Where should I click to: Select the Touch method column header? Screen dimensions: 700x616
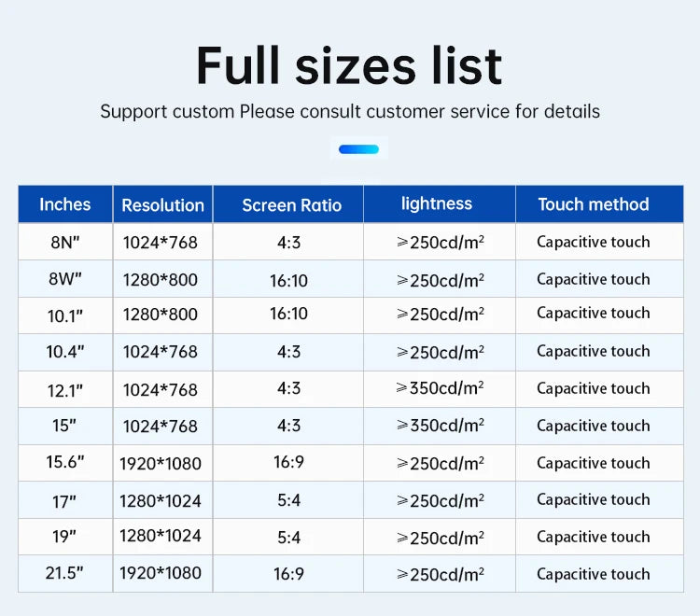pos(593,203)
